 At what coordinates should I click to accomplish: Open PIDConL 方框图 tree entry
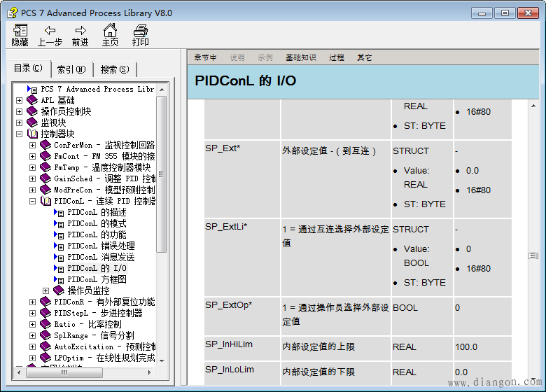[x=97, y=279]
